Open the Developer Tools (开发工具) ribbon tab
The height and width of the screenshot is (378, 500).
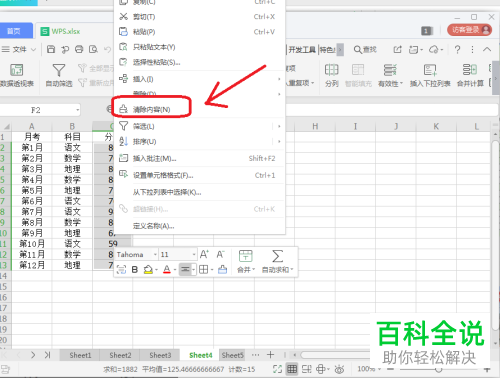[x=302, y=50]
